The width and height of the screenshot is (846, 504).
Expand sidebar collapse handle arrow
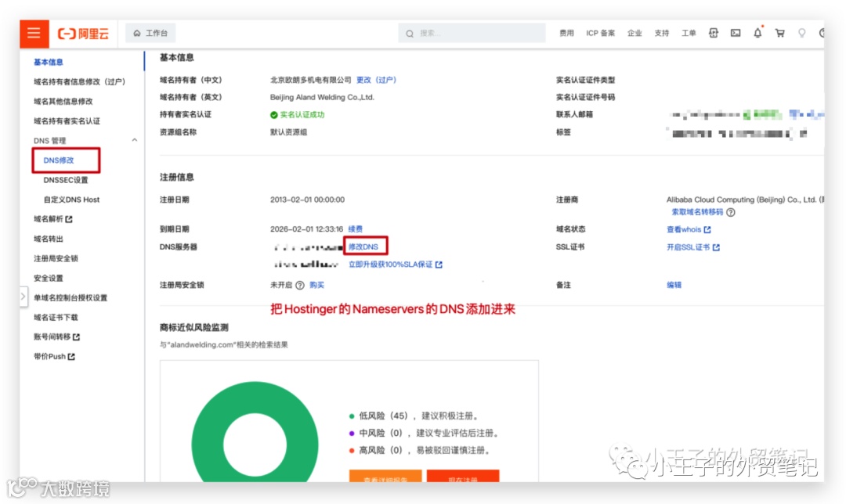point(23,297)
